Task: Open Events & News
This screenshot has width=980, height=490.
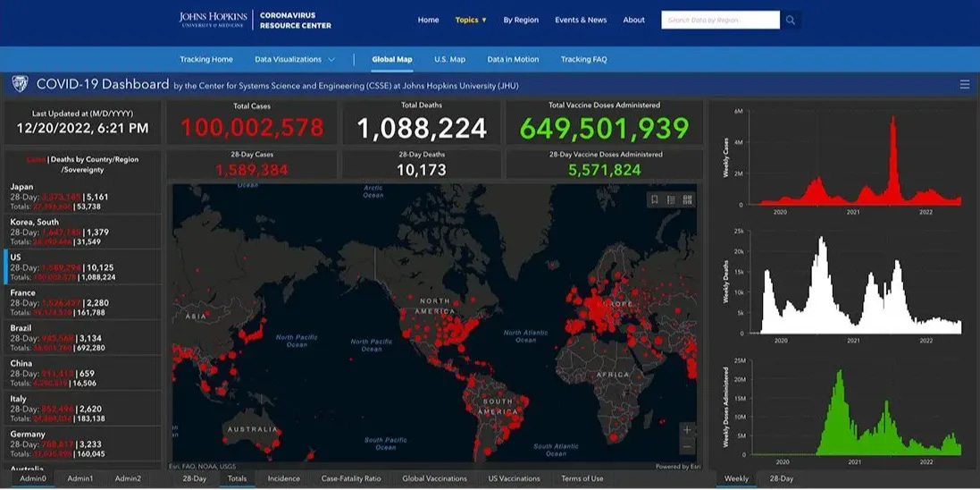Action: [x=581, y=20]
